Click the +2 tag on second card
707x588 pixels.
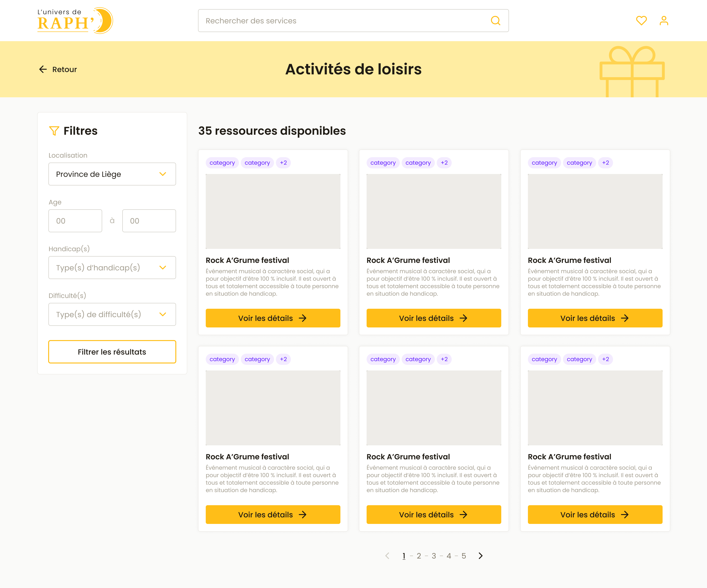pos(444,163)
